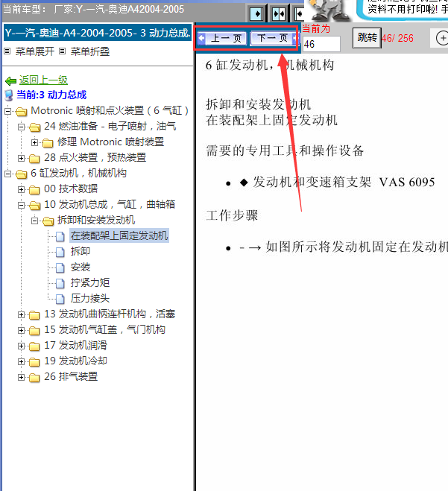Click the 跳转 jump button

tap(367, 37)
